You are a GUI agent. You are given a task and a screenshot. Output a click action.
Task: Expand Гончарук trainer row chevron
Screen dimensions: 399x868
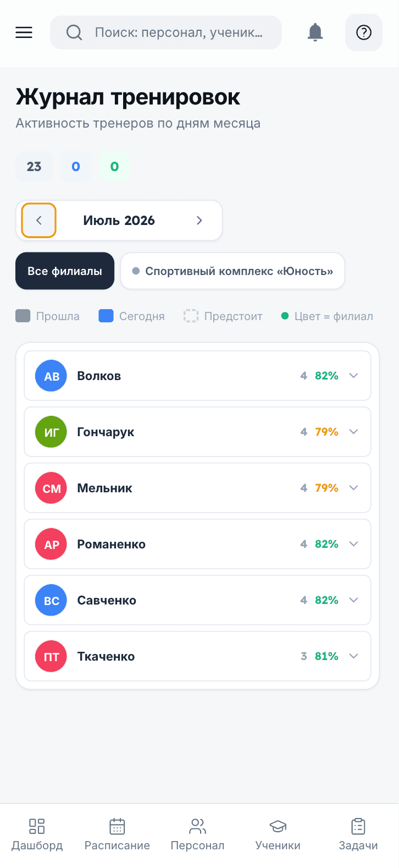pyautogui.click(x=354, y=432)
